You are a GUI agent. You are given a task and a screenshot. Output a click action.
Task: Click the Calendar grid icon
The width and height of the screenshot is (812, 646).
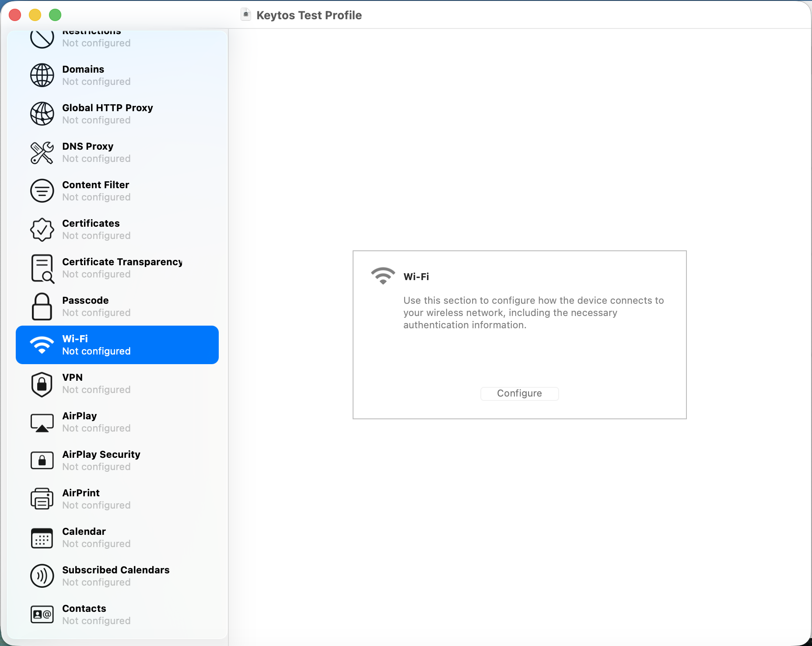tap(42, 538)
